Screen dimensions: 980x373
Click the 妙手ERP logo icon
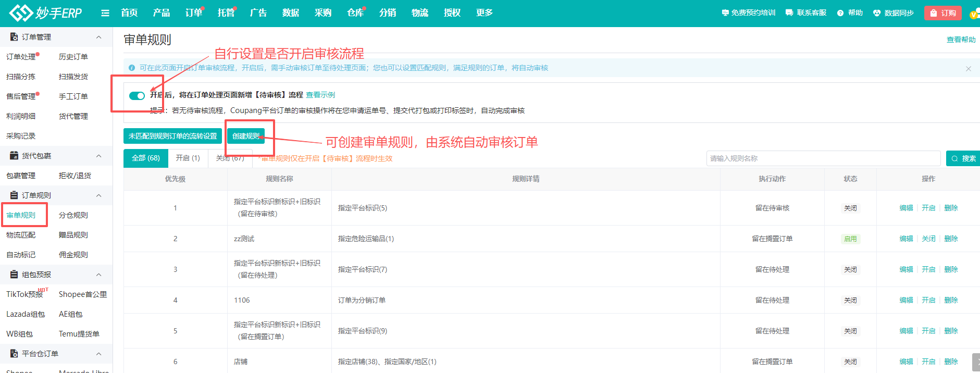pyautogui.click(x=21, y=13)
